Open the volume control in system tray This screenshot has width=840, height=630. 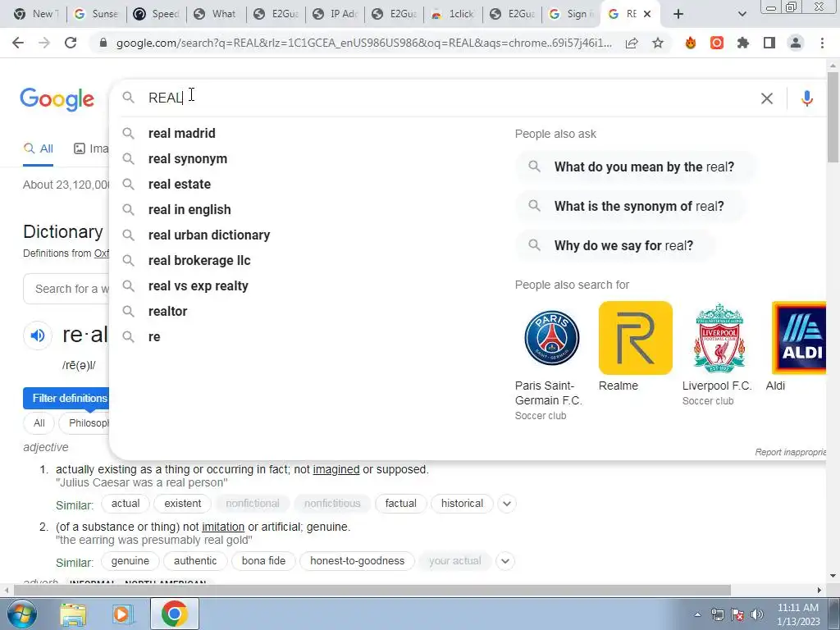click(x=756, y=614)
